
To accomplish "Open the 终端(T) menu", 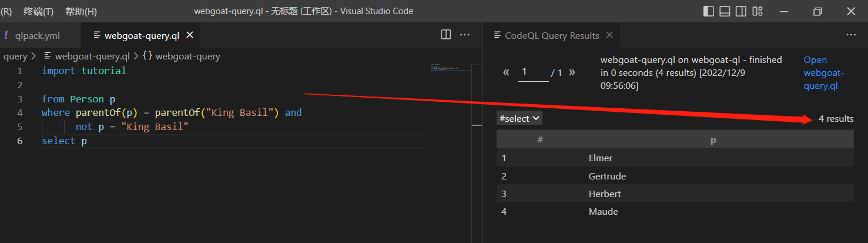I will (38, 11).
